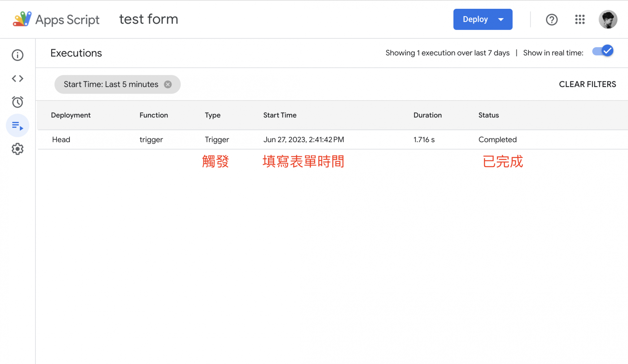Click the trigger function name cell
Viewport: 628px width, 364px height.
click(151, 140)
